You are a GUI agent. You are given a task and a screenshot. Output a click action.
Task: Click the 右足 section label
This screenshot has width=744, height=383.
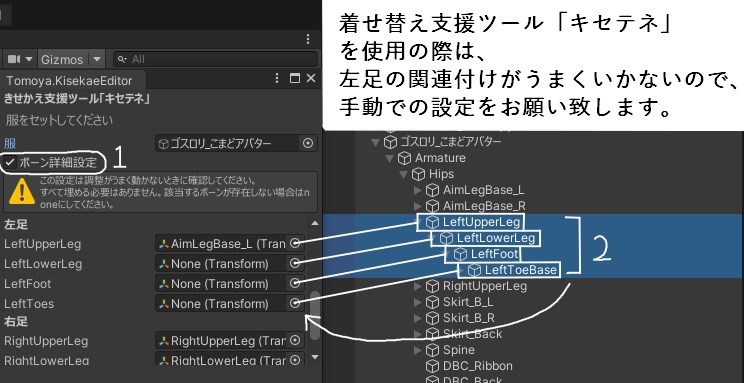pos(16,321)
